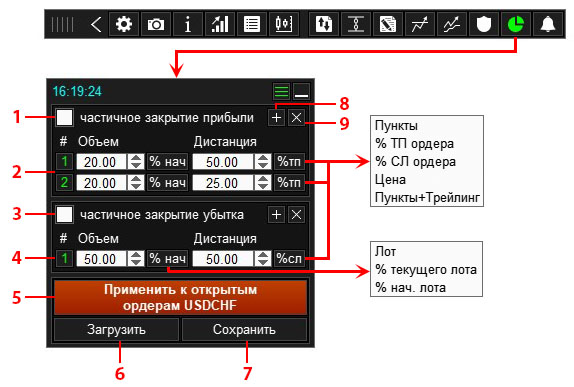Select '% ТП ордера' option
Image resolution: width=574 pixels, height=387 pixels.
click(x=414, y=144)
